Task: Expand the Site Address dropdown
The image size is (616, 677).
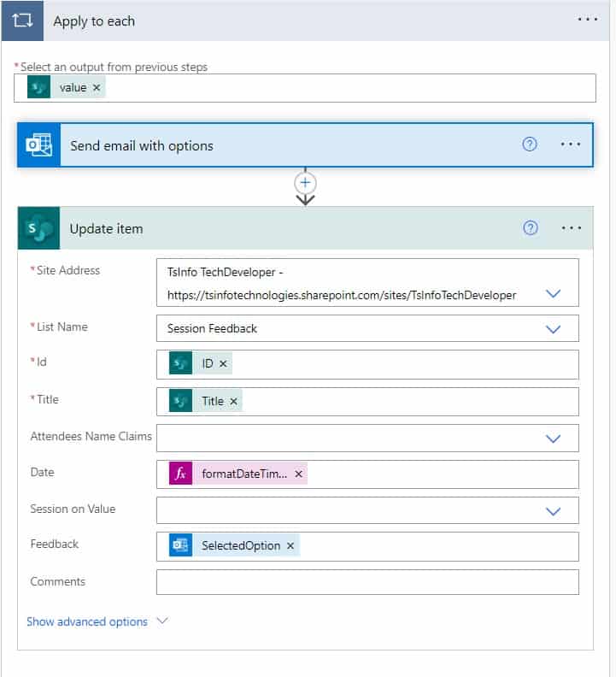Action: click(x=554, y=294)
